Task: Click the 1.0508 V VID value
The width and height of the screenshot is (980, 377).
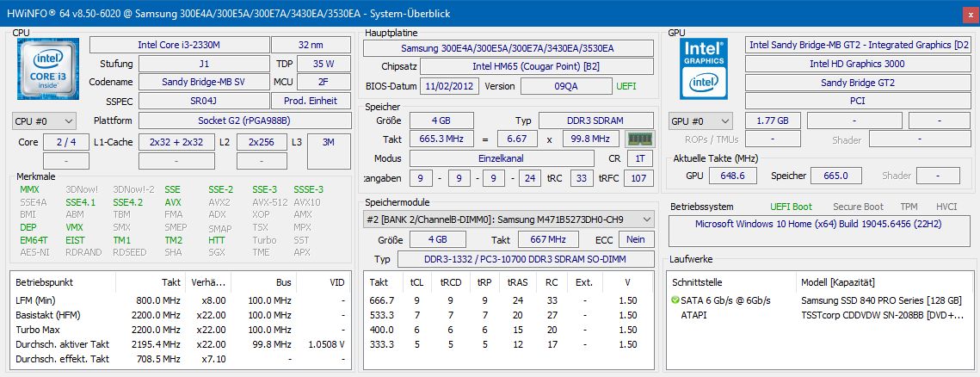Action: pos(326,344)
